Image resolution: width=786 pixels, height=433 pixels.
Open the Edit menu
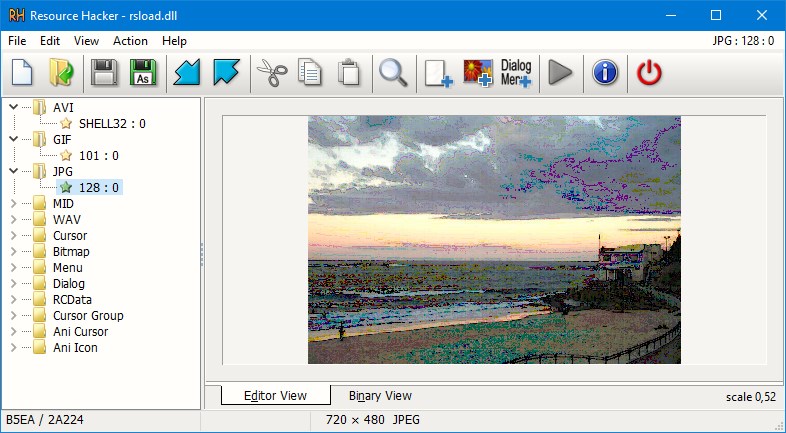50,41
